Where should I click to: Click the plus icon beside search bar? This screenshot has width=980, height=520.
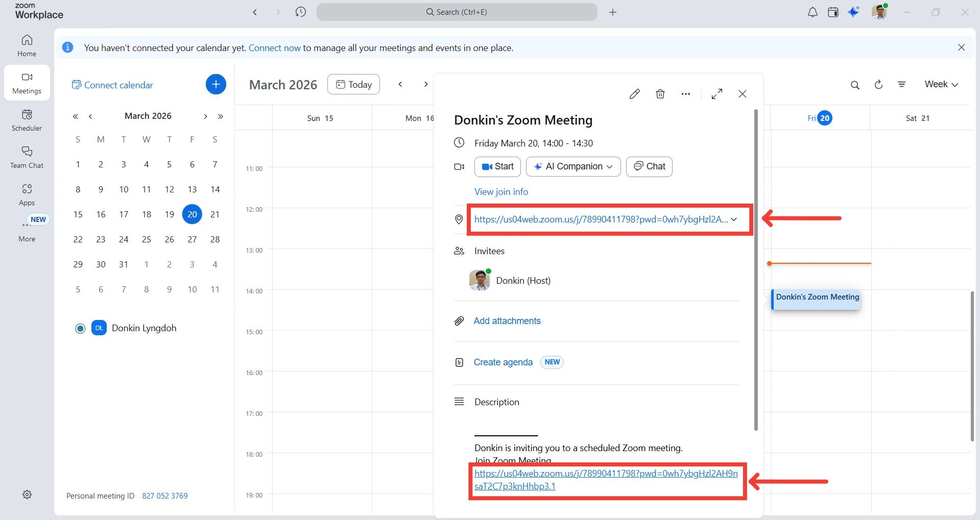pyautogui.click(x=613, y=12)
